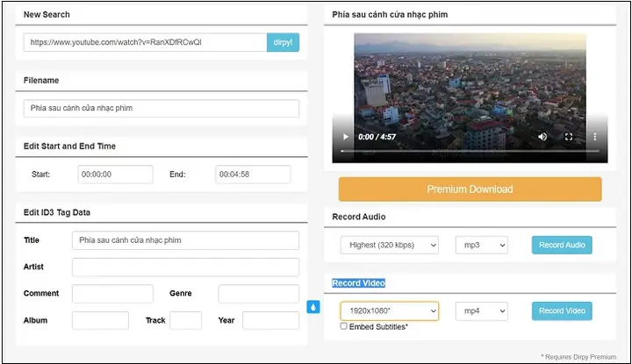Click the YouTube URL search field
The width and height of the screenshot is (632, 364).
coord(146,42)
